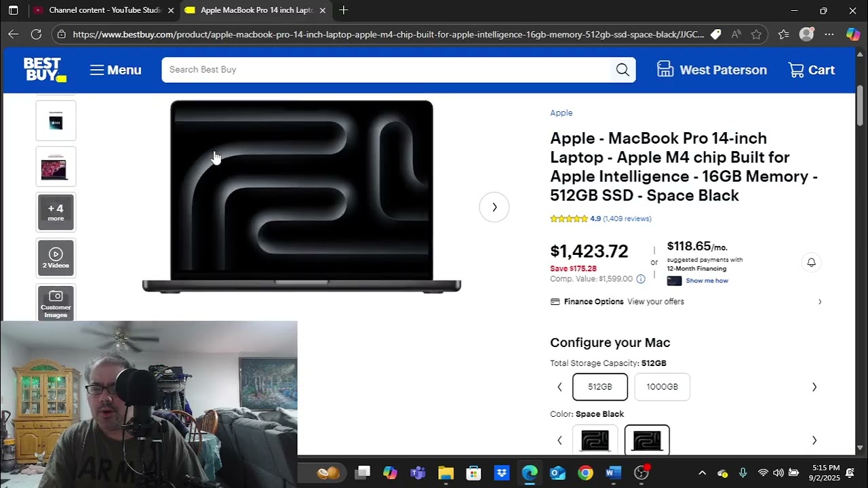Expand Finance Options View your offers
868x488 pixels.
tap(686, 302)
